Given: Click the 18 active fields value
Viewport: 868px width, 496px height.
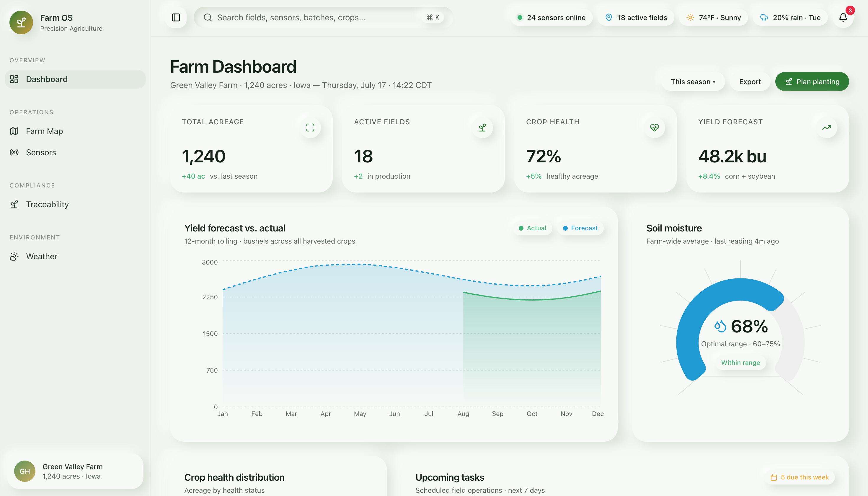Looking at the screenshot, I should (363, 156).
